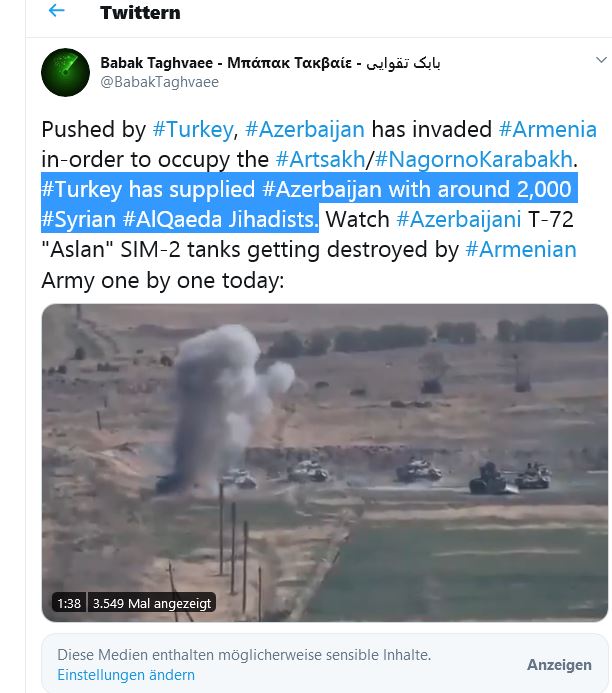This screenshot has height=693, width=612.
Task: Open the #Azerbaijan hashtag in the first line
Action: pos(305,129)
